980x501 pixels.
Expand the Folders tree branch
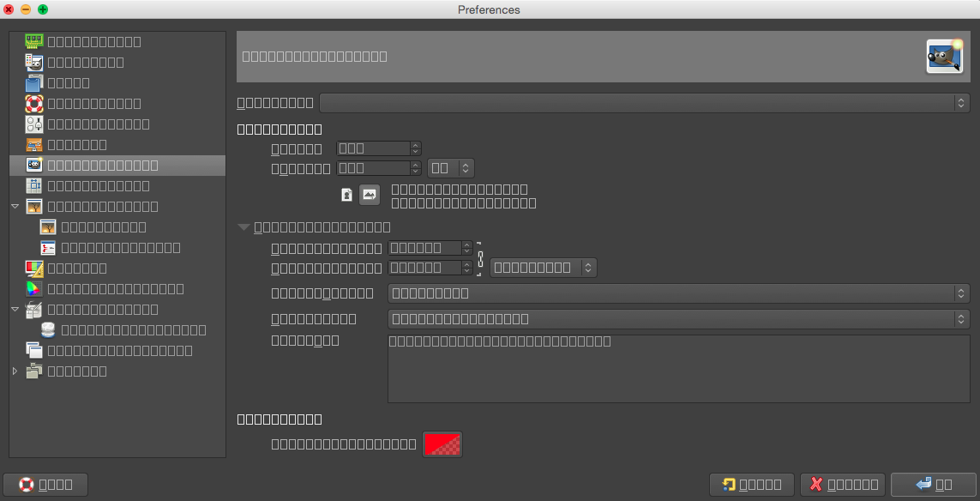click(15, 371)
